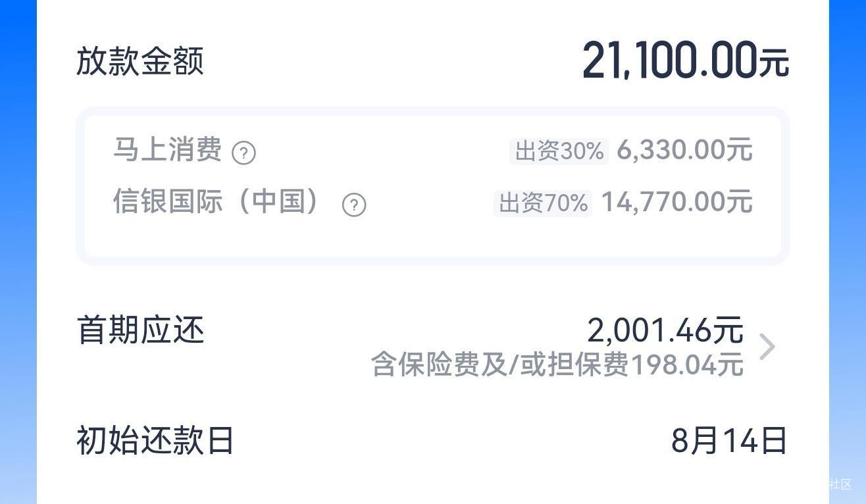Image resolution: width=866 pixels, height=504 pixels.
Task: Select the 14,770.00元 funding amount
Action: (x=676, y=201)
